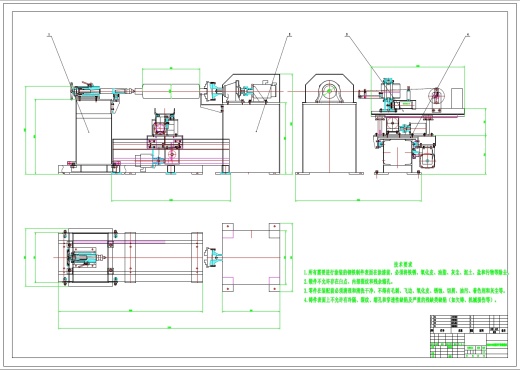Select technical requirement line number 3

[405, 291]
